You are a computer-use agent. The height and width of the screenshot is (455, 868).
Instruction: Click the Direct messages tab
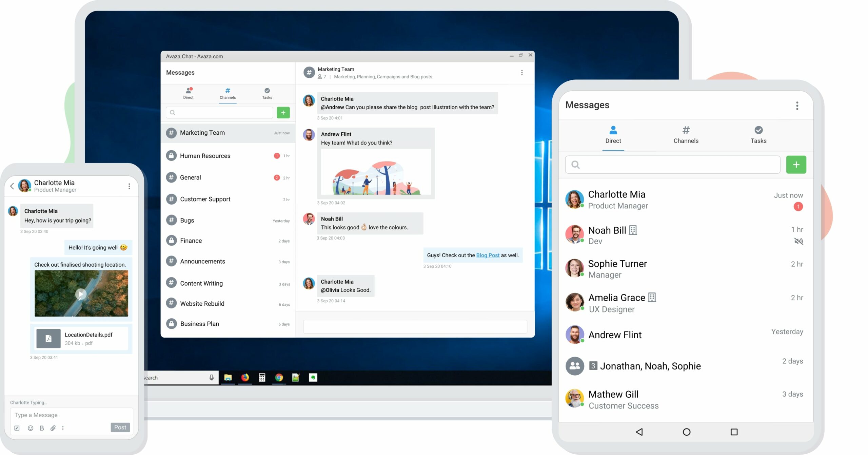(188, 93)
